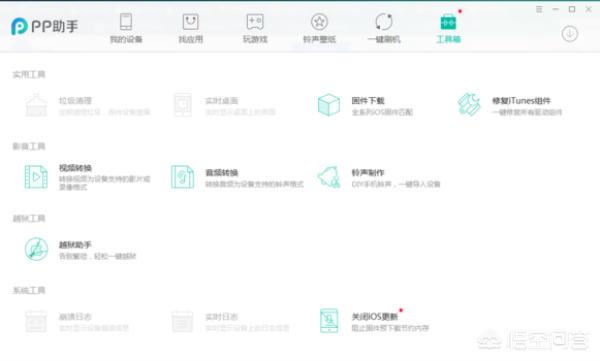Click the description under 铃声制作
600x361 pixels.
pyautogui.click(x=396, y=184)
